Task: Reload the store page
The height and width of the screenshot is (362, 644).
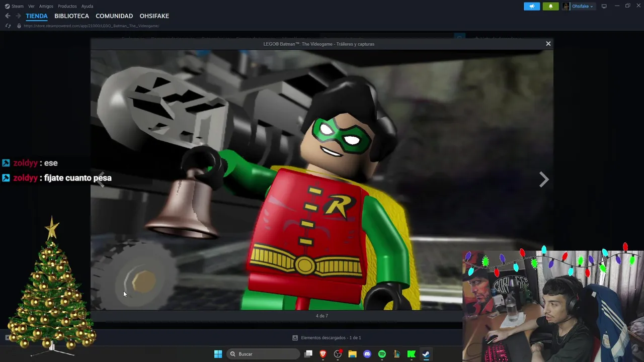Action: [8, 26]
